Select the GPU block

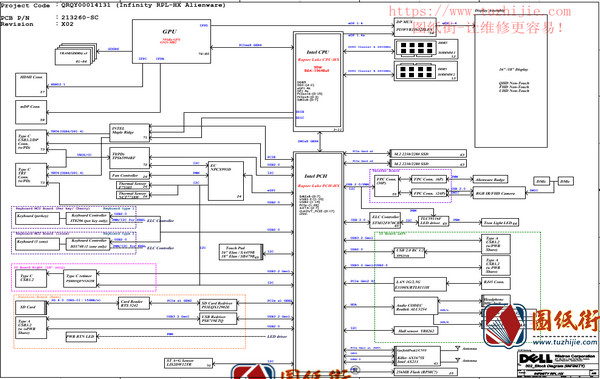pos(171,42)
